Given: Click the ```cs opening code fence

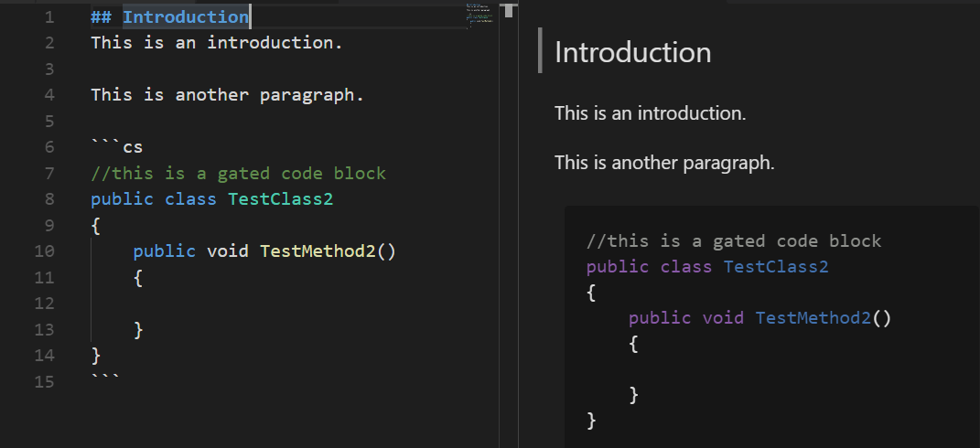Looking at the screenshot, I should [x=116, y=146].
